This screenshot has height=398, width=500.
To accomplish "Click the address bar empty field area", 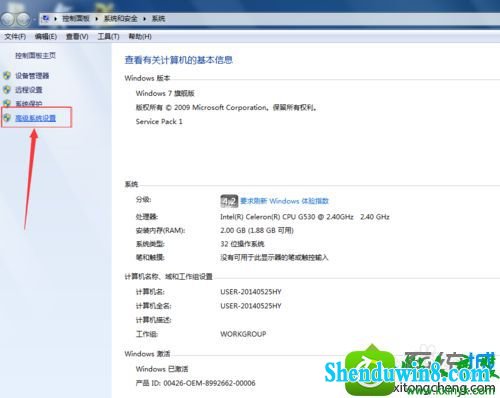I will tap(333, 19).
